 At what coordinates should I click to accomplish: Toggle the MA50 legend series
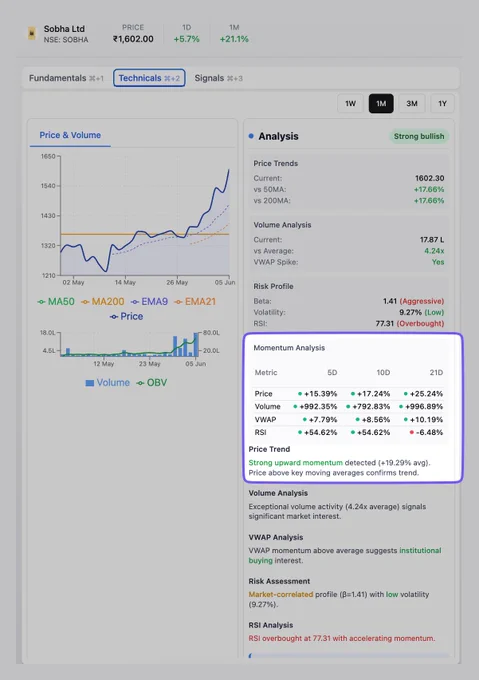coord(56,301)
